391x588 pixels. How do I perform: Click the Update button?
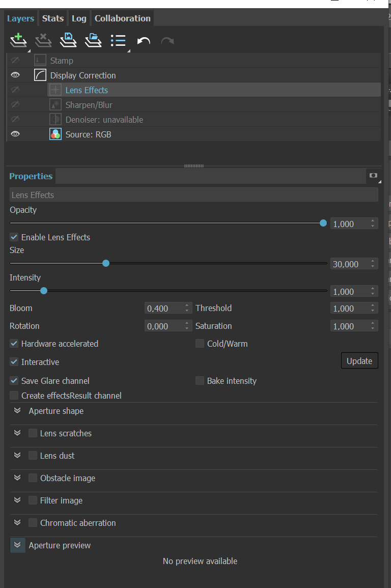click(359, 361)
